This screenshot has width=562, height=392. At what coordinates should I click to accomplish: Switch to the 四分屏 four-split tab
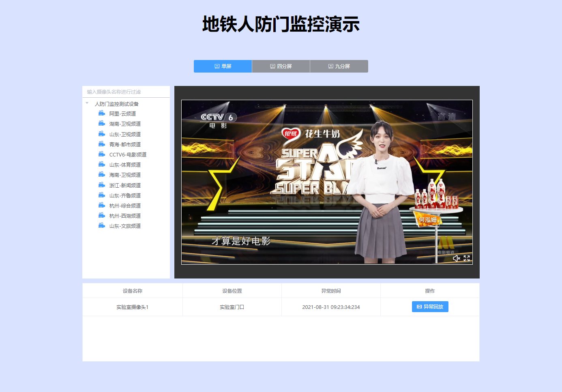pos(281,66)
